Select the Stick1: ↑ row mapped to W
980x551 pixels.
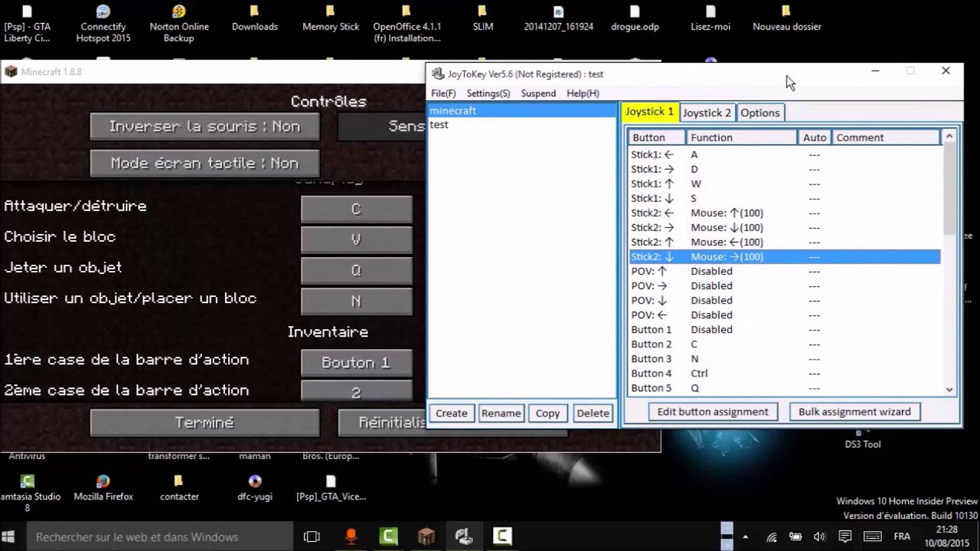coord(785,184)
